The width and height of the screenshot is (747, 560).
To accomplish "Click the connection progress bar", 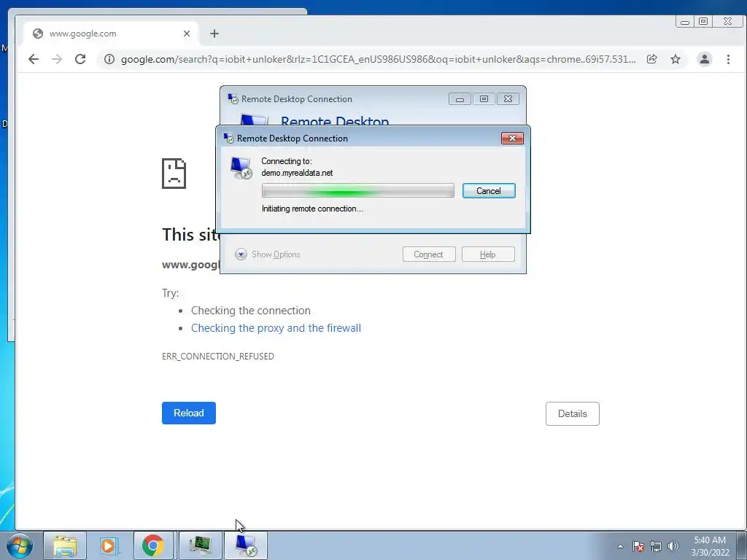I will pyautogui.click(x=357, y=190).
